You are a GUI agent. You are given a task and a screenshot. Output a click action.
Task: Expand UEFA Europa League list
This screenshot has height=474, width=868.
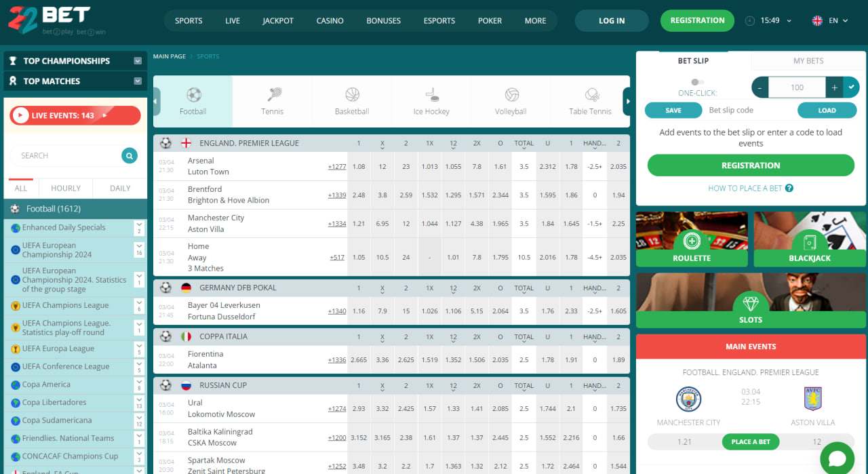139,349
